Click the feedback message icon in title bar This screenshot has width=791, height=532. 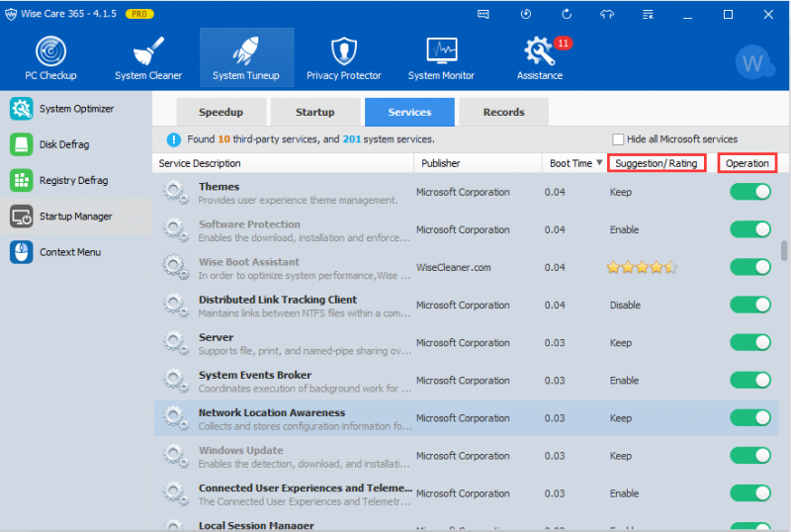coord(483,14)
